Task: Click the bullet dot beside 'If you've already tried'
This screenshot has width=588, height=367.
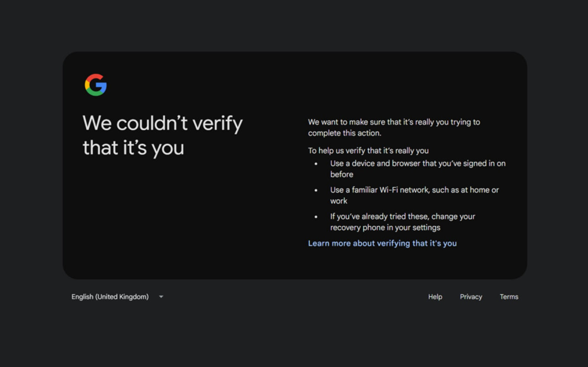Action: click(316, 217)
